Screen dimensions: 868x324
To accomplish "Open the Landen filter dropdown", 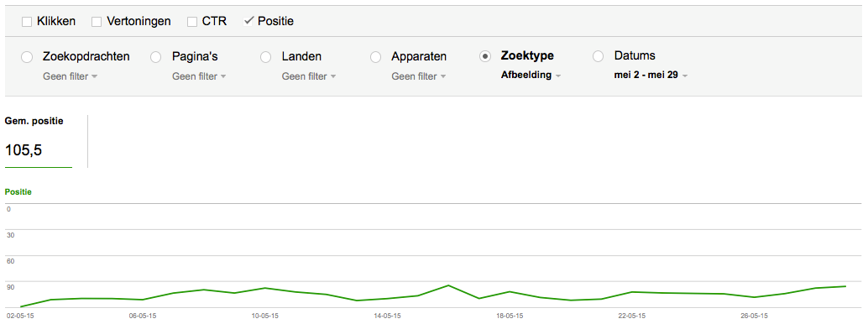I will 309,76.
